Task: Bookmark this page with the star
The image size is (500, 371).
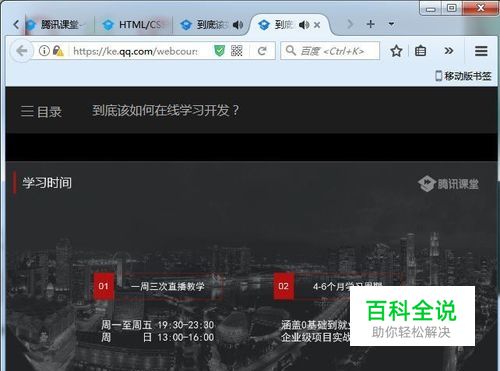Action: pyautogui.click(x=396, y=51)
